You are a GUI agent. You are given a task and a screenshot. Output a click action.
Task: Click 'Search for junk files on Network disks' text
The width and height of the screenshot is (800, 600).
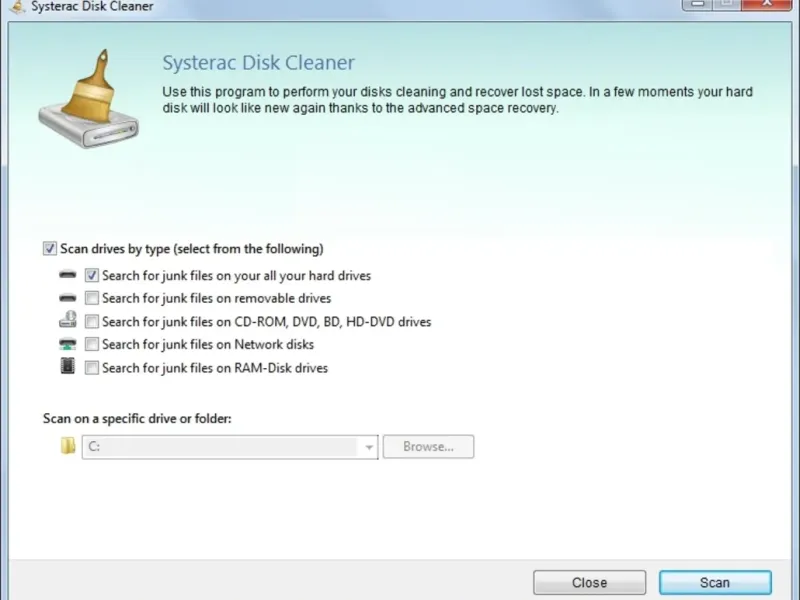(208, 344)
